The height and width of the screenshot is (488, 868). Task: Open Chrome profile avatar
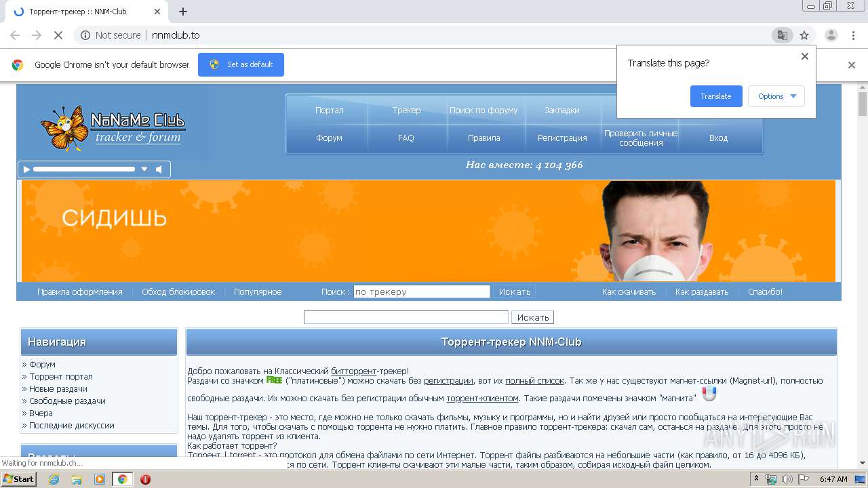831,35
